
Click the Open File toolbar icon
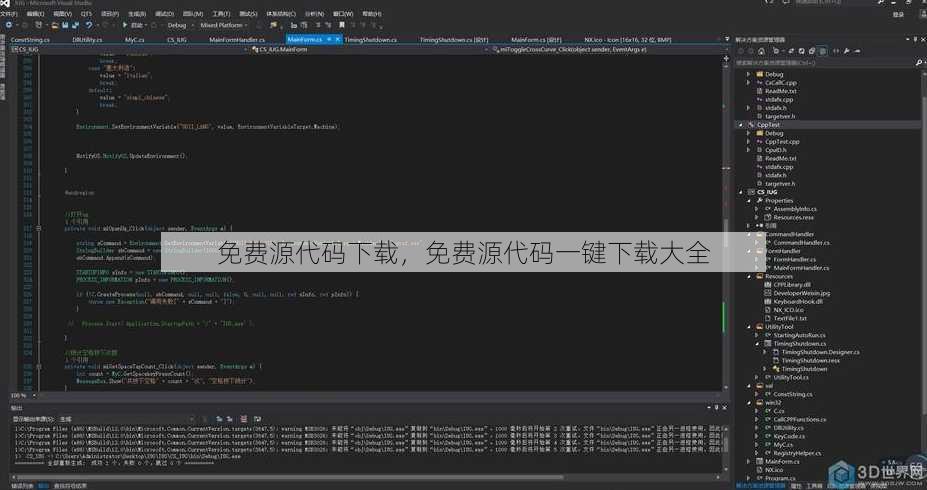point(55,25)
